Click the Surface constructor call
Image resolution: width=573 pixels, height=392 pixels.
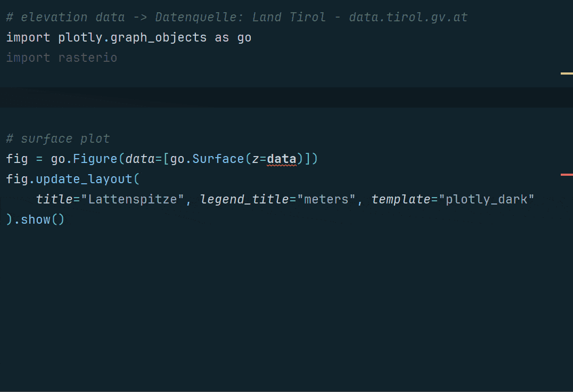218,159
